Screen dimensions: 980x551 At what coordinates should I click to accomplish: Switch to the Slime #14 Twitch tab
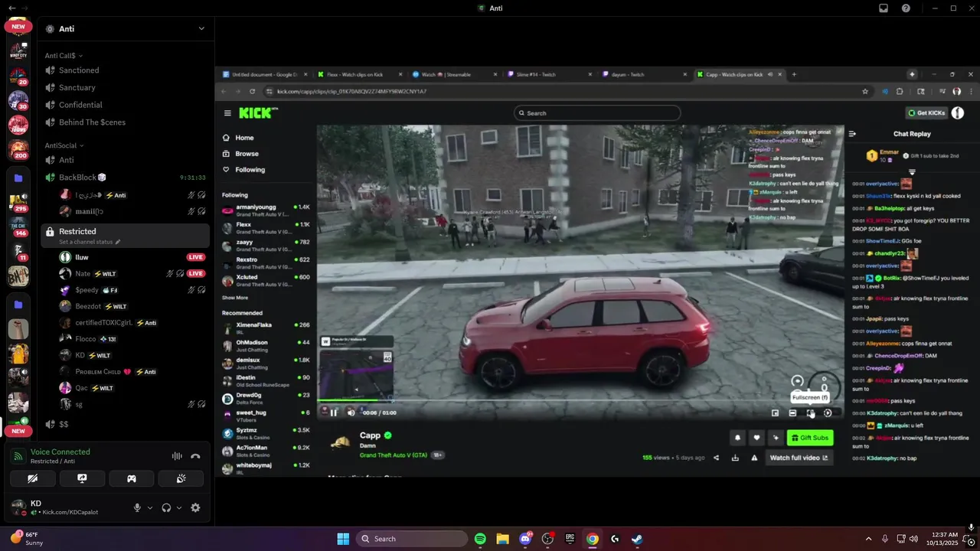click(550, 74)
